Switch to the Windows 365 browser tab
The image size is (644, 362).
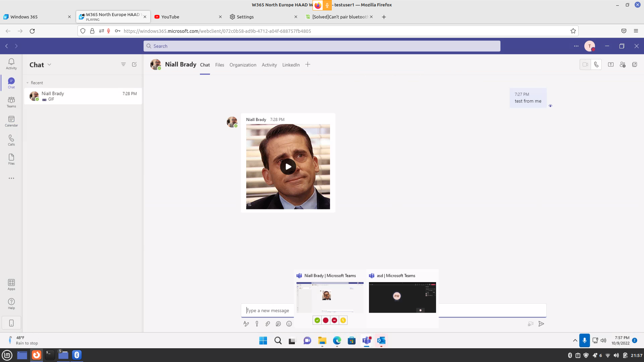pos(38,17)
